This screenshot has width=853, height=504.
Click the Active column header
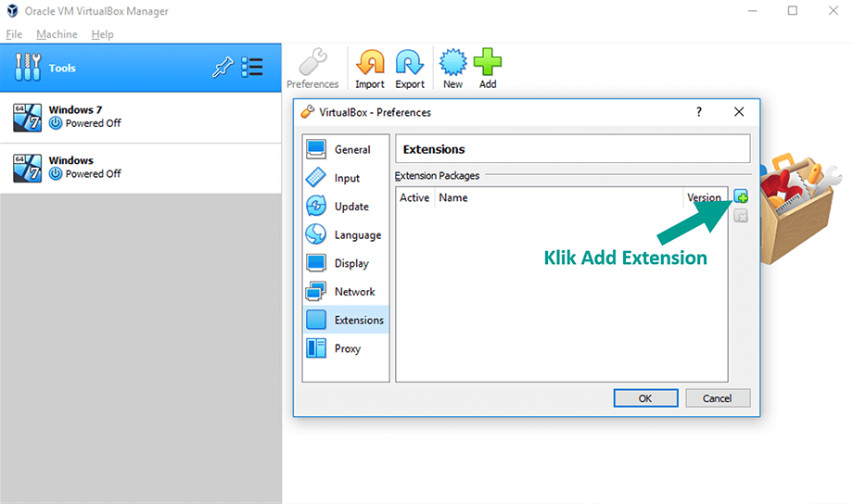coord(414,197)
